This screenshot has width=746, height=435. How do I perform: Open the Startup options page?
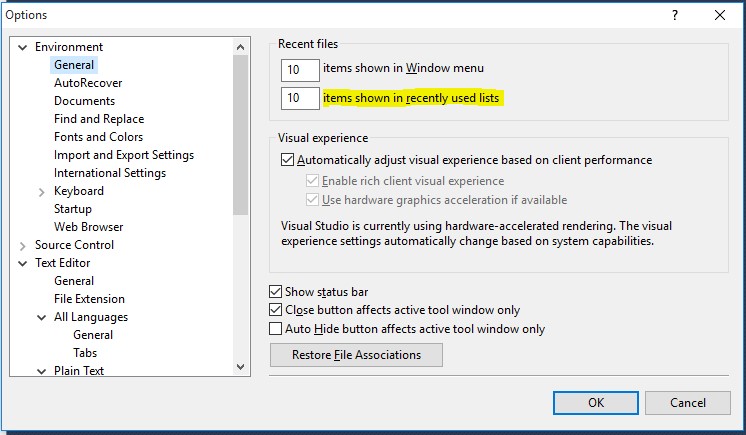[73, 209]
